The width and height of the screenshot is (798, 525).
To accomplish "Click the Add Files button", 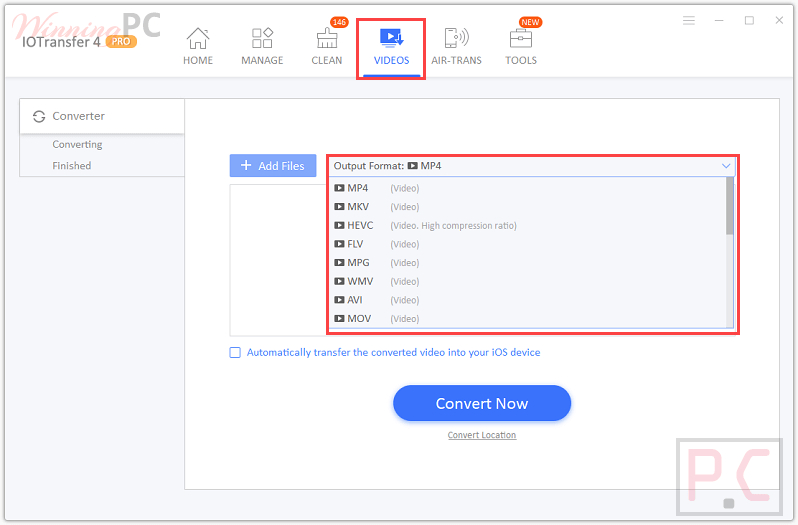I will (273, 166).
